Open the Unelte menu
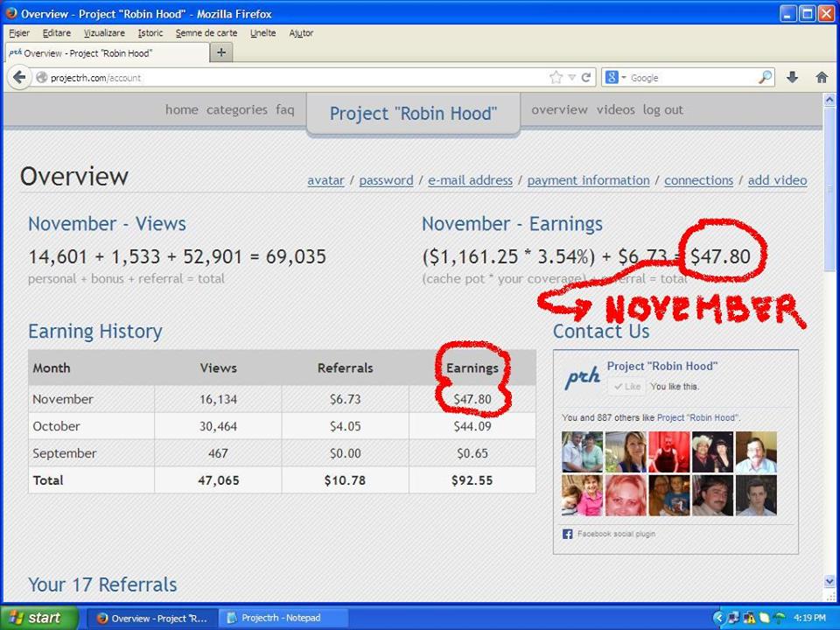Viewport: 840px width, 630px height. [263, 33]
